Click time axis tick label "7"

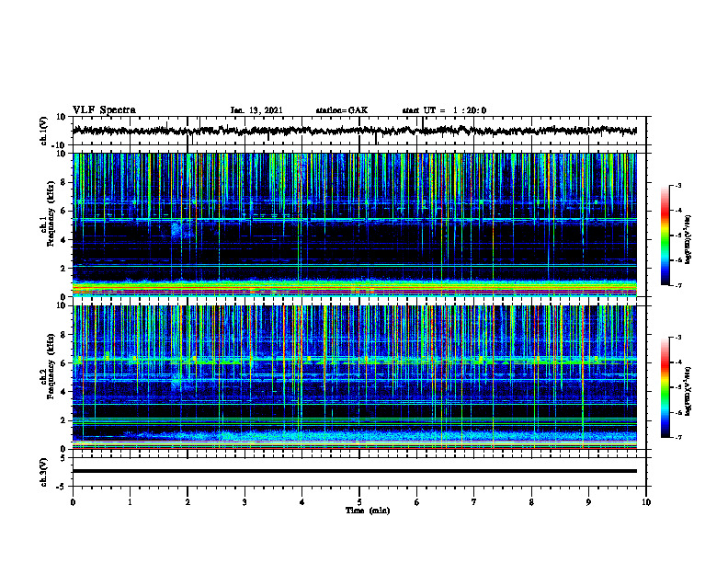click(474, 502)
